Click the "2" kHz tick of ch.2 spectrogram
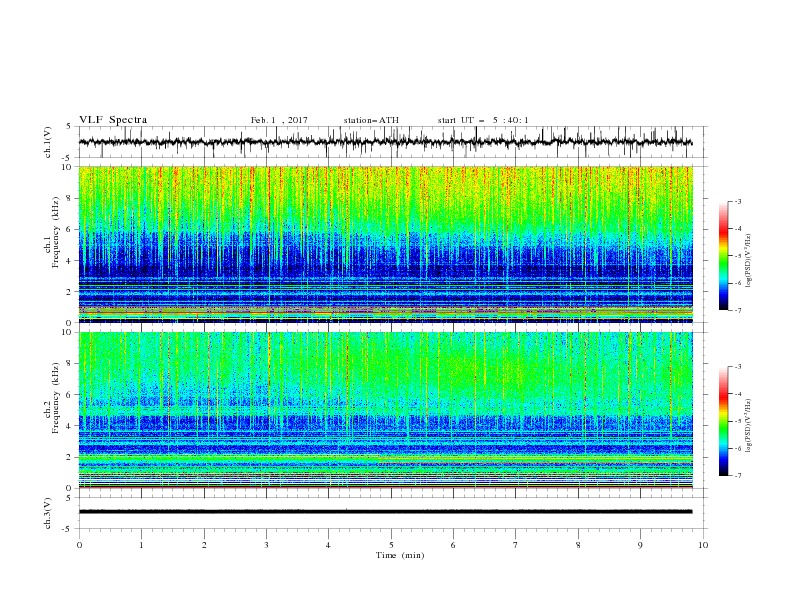 [x=70, y=456]
